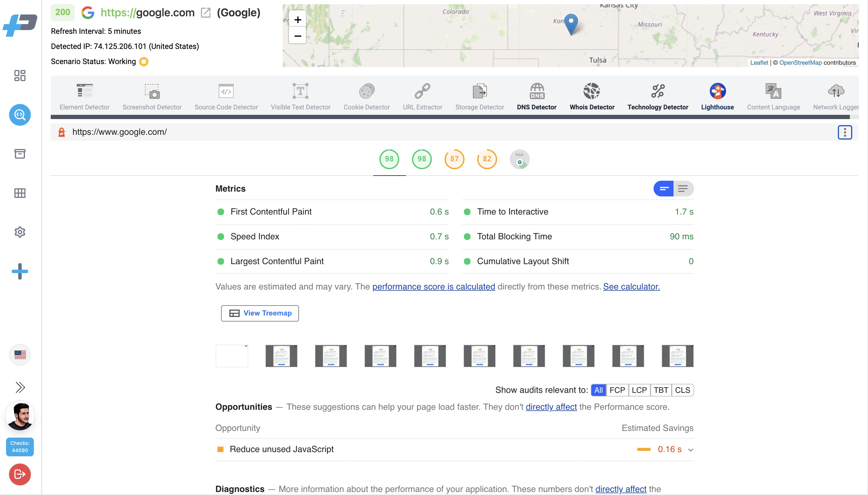This screenshot has width=868, height=495.
Task: Click the first blank filmstrip thumbnail
Action: pyautogui.click(x=232, y=356)
